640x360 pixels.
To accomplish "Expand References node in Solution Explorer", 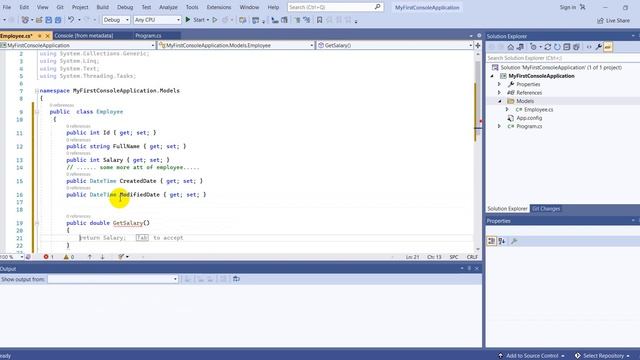I will 499,93.
